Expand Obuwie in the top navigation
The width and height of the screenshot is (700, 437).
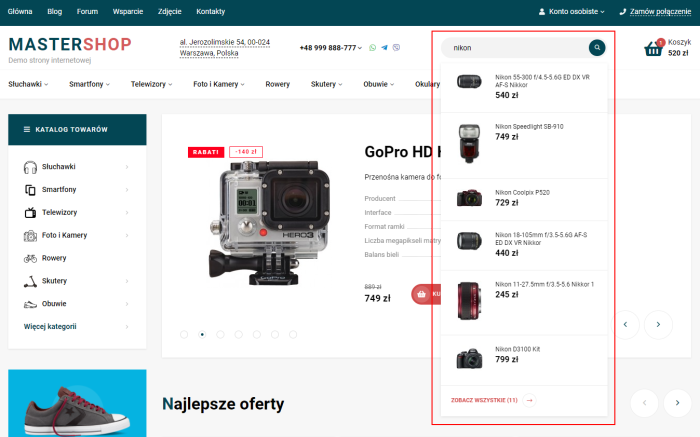tap(392, 84)
